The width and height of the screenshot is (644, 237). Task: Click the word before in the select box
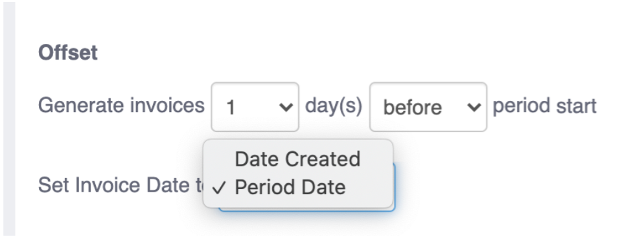point(412,107)
